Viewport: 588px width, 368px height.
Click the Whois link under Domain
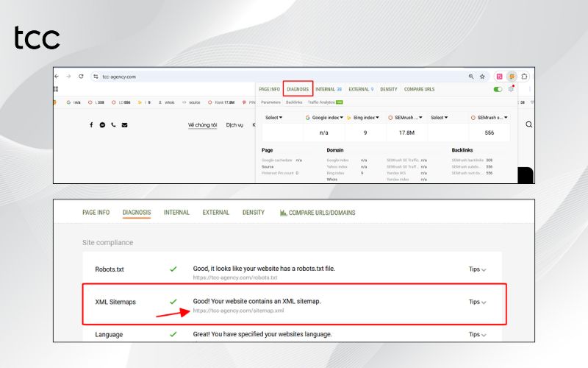pyautogui.click(x=332, y=180)
